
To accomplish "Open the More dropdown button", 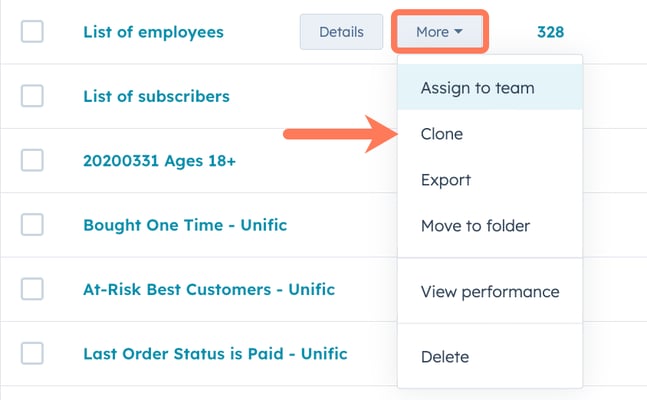I will (x=440, y=32).
